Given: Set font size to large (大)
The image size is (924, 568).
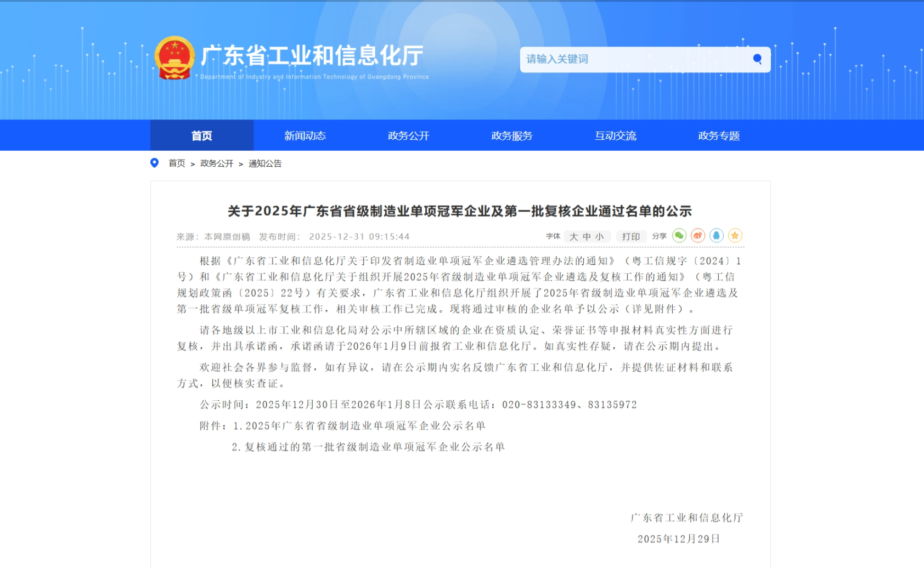Looking at the screenshot, I should [573, 237].
